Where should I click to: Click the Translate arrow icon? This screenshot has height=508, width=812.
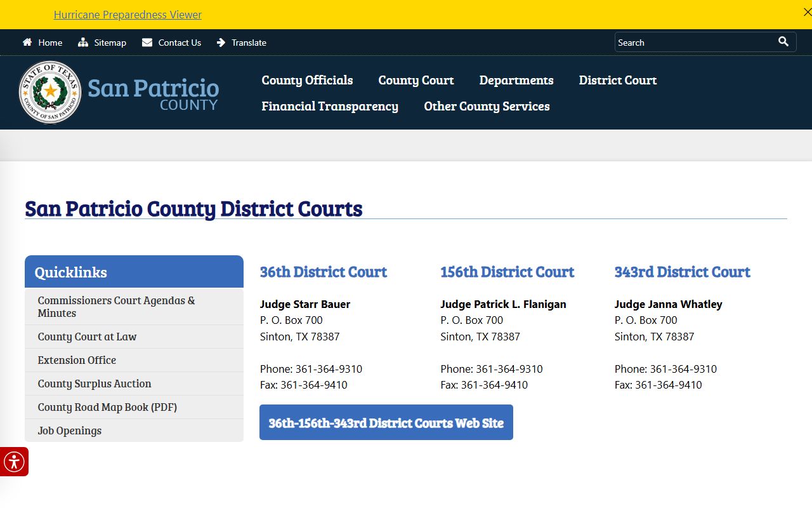[x=221, y=43]
